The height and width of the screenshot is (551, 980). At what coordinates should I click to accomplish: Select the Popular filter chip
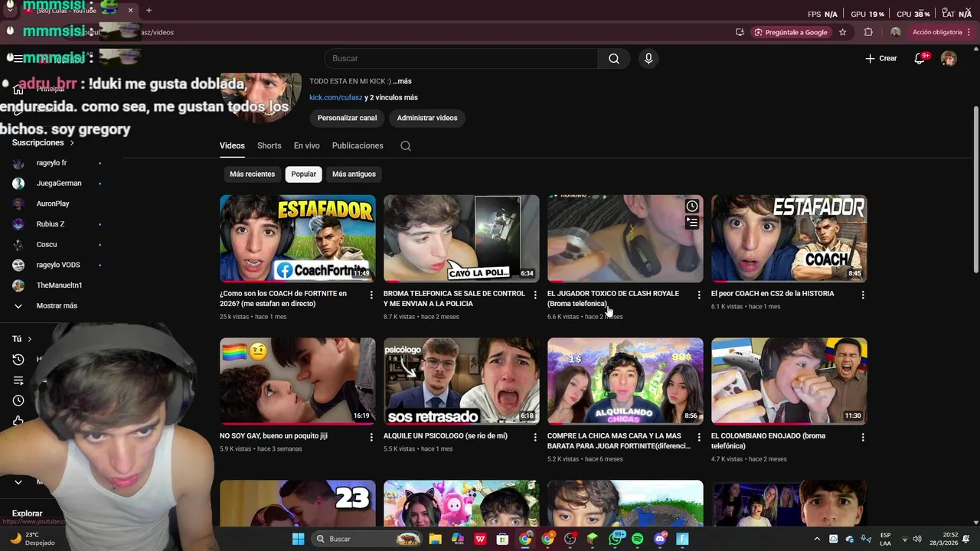tap(303, 174)
